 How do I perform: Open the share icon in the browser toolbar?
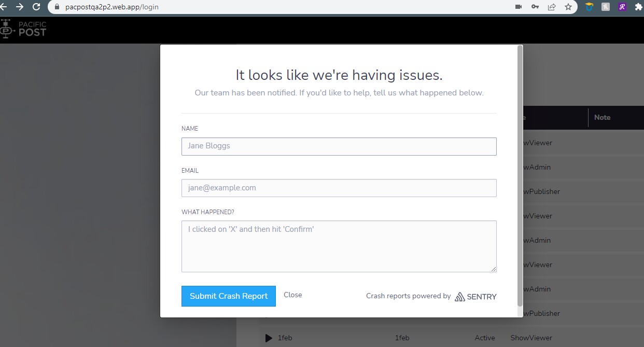(551, 7)
